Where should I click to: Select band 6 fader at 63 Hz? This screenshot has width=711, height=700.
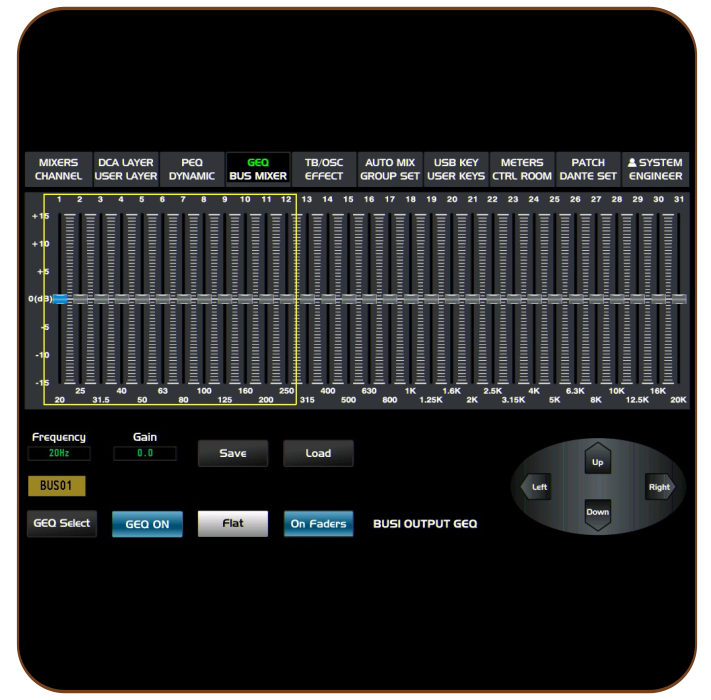[x=163, y=299]
